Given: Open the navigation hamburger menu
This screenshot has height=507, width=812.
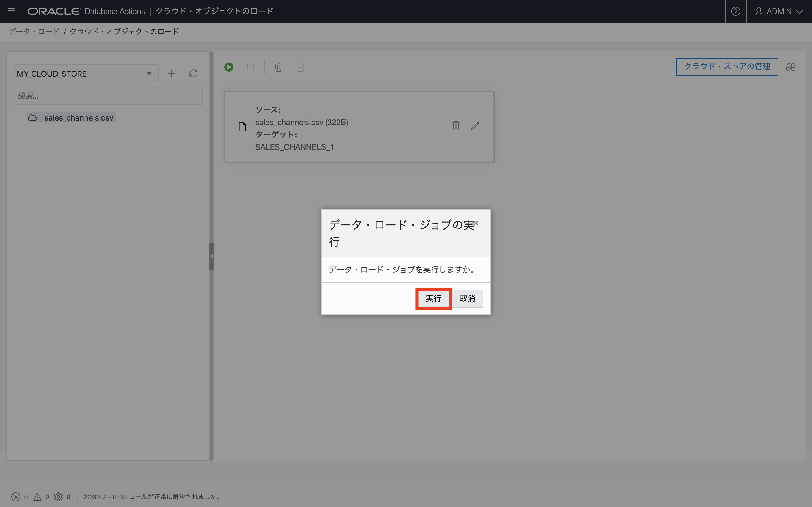Looking at the screenshot, I should (11, 11).
